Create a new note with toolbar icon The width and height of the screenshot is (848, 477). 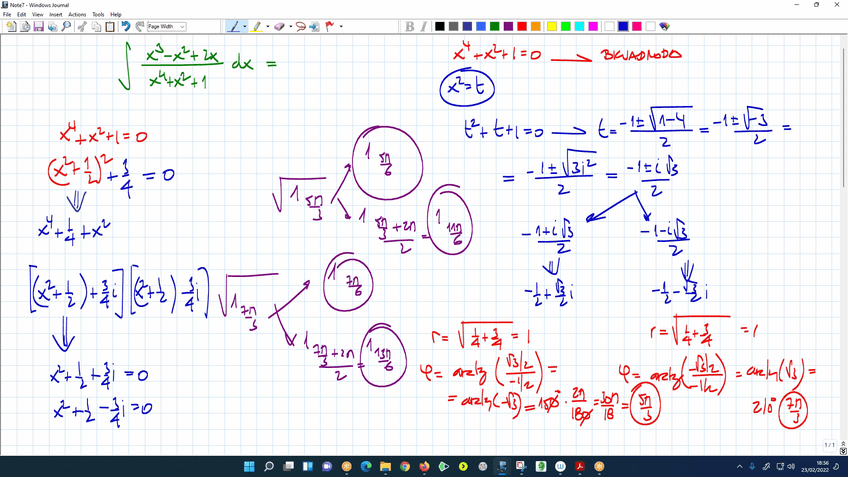pyautogui.click(x=11, y=26)
